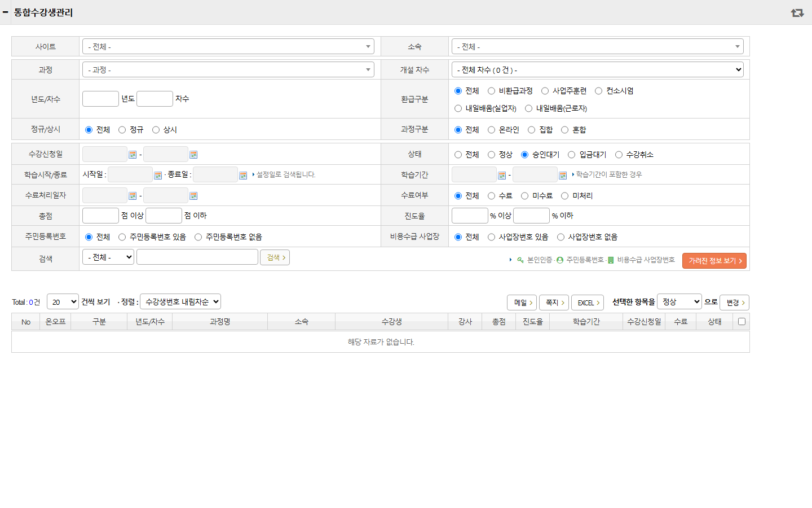Screen dimensions: 812x508
Task: Click the 본인인증 key icon
Action: click(520, 260)
